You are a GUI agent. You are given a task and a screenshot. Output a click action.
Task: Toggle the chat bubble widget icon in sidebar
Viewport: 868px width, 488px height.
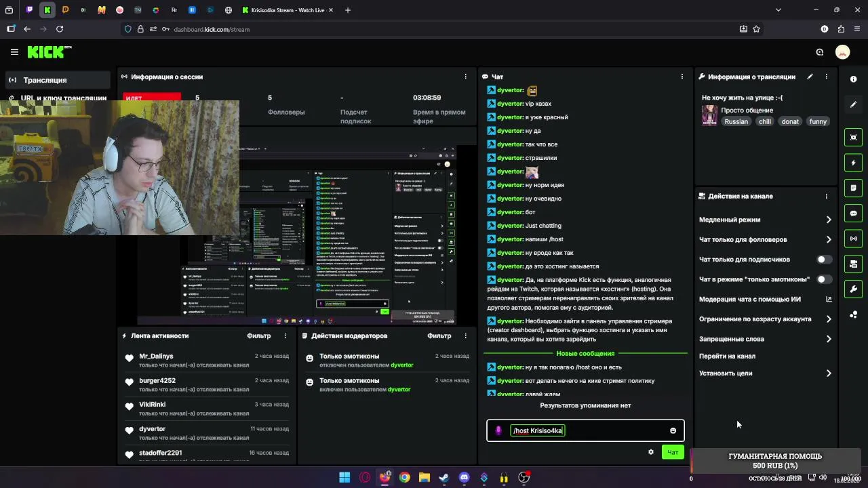(854, 213)
